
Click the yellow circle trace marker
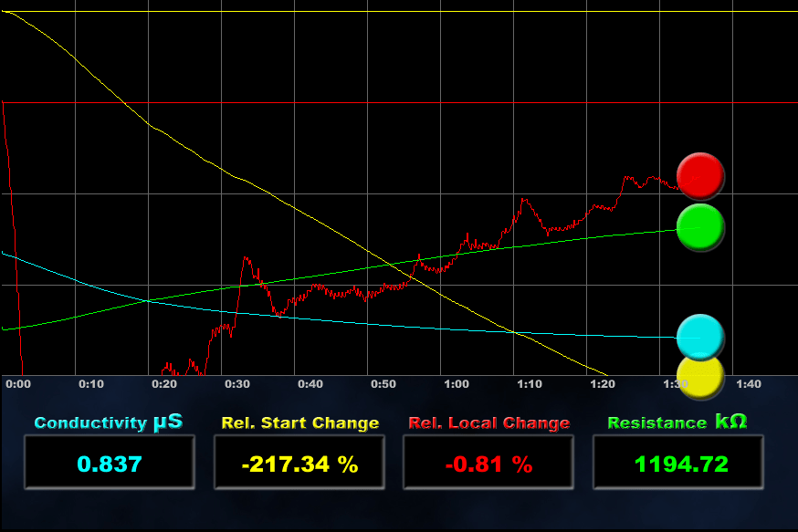[x=700, y=378]
